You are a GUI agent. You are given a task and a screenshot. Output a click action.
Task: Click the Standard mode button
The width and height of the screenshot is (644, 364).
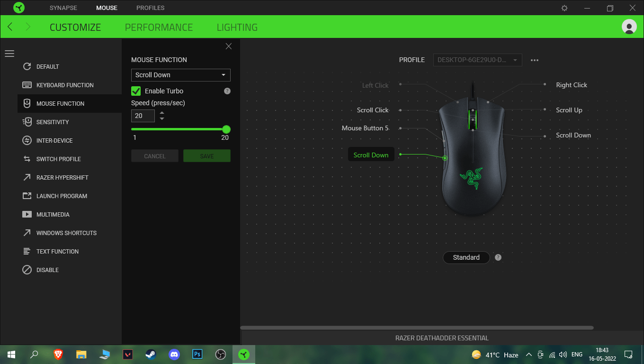pyautogui.click(x=466, y=257)
